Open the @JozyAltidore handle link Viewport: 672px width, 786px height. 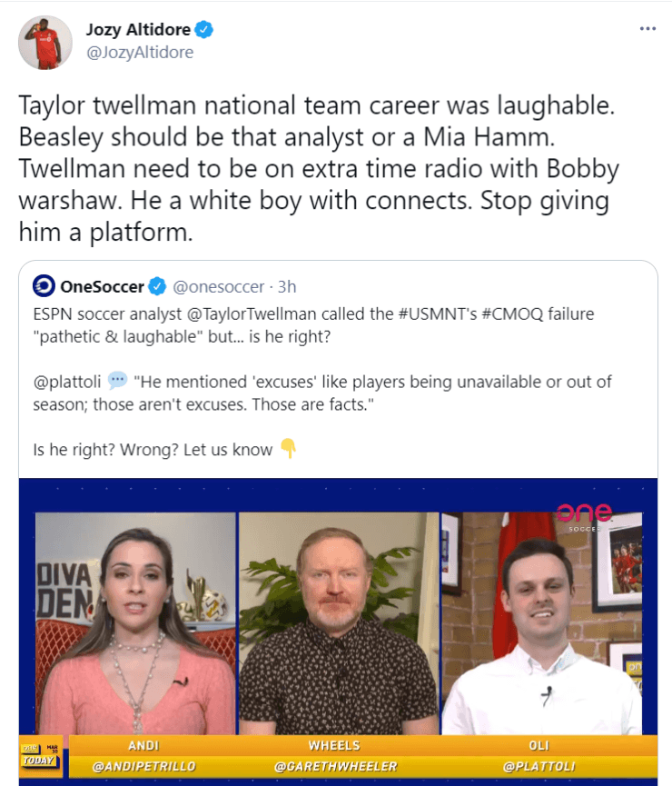click(140, 52)
